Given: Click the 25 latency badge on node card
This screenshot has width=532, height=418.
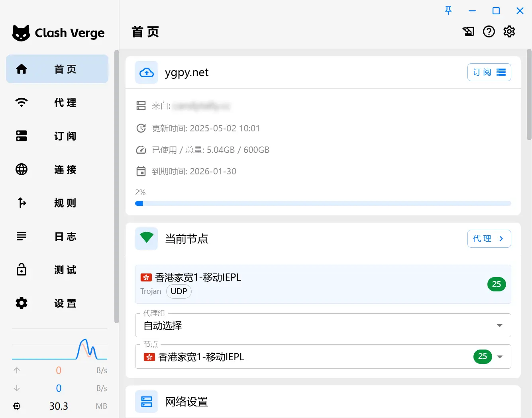Looking at the screenshot, I should coord(497,284).
